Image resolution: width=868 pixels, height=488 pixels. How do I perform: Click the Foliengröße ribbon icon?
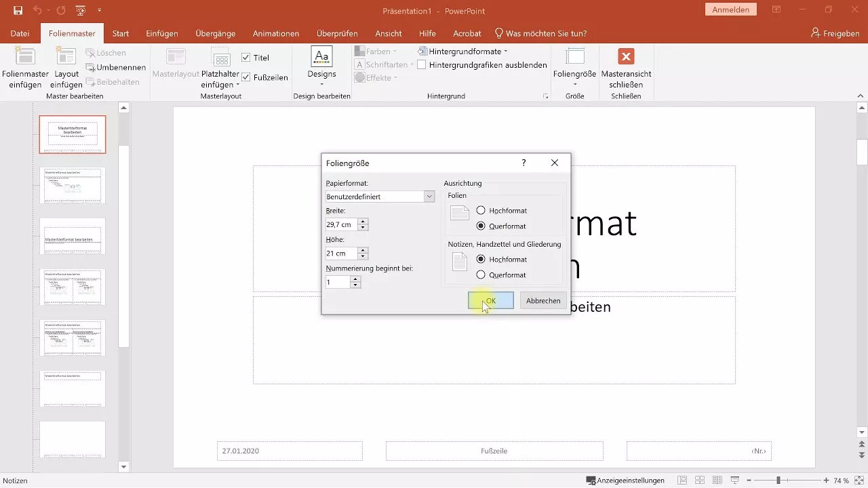pos(574,66)
